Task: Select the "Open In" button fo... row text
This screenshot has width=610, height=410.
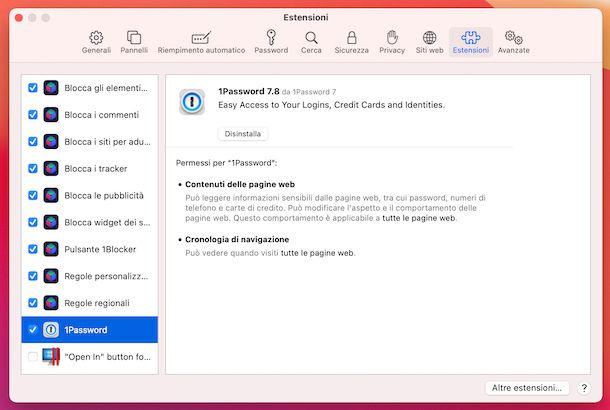Action: point(107,357)
